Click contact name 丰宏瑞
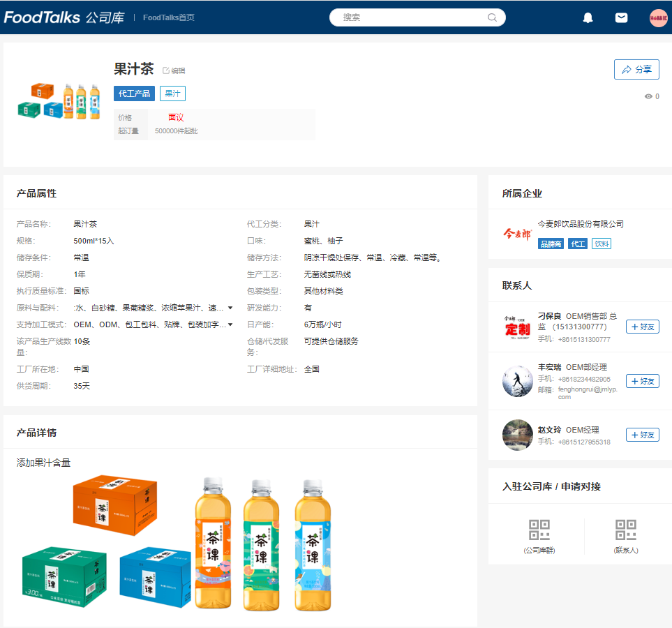The image size is (672, 628). pos(549,367)
